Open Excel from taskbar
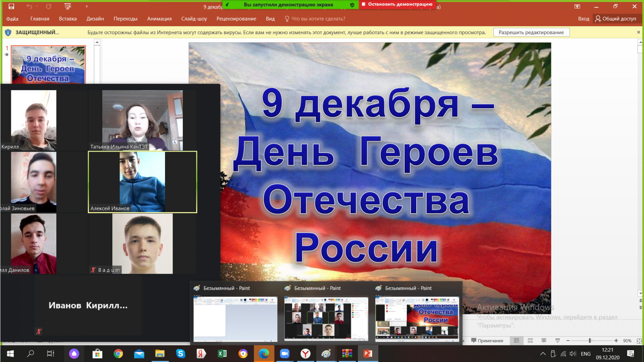Viewport: 644px width, 362px height. pos(222,354)
